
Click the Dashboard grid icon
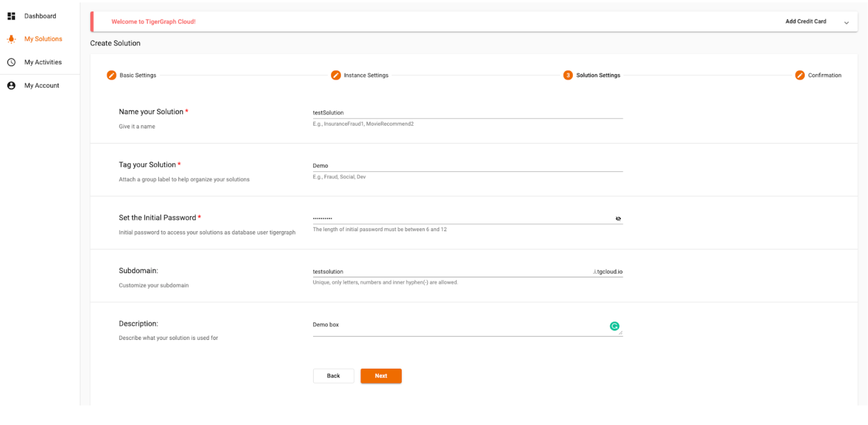[11, 16]
